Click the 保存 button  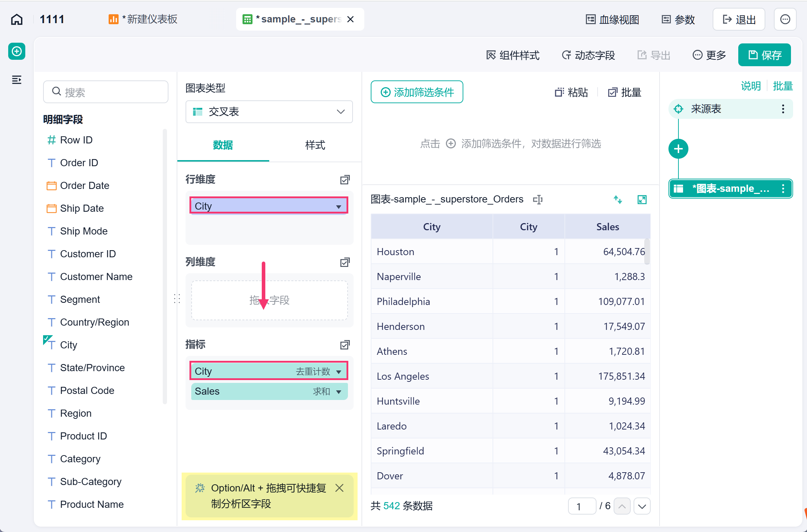coord(765,55)
